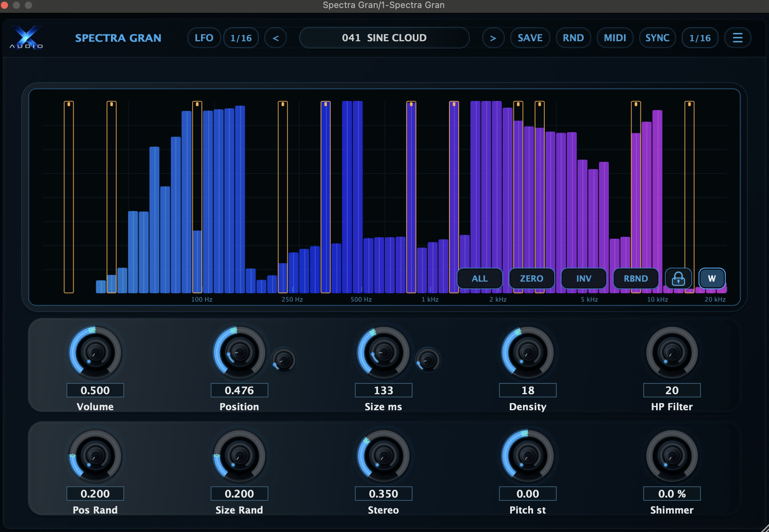Click the Size Rand knob

coord(240,456)
